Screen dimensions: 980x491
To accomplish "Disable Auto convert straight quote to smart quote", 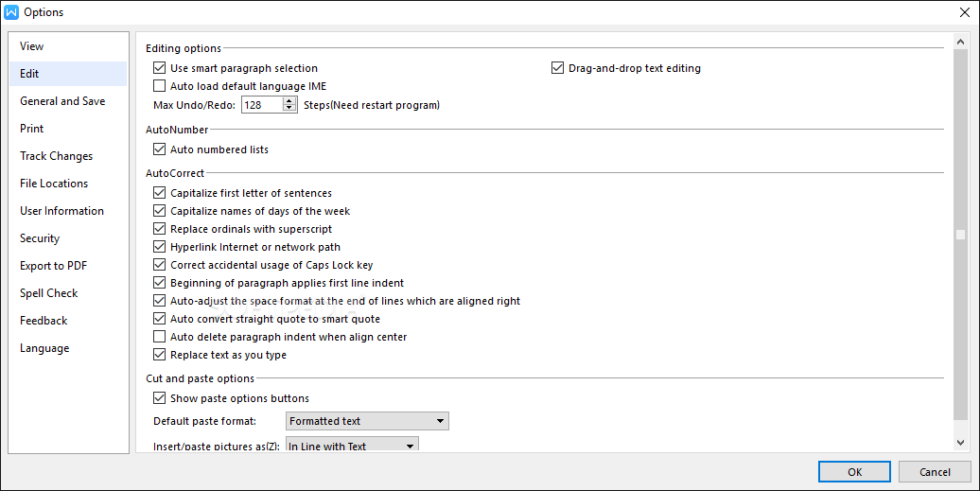I will pyautogui.click(x=159, y=319).
